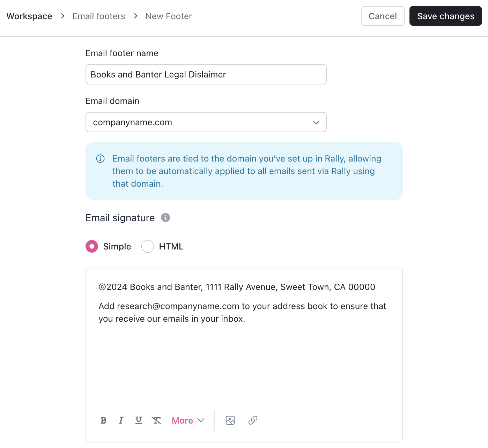This screenshot has width=488, height=448.
Task: Toggle bold formatting in signature editor
Action: [x=103, y=420]
